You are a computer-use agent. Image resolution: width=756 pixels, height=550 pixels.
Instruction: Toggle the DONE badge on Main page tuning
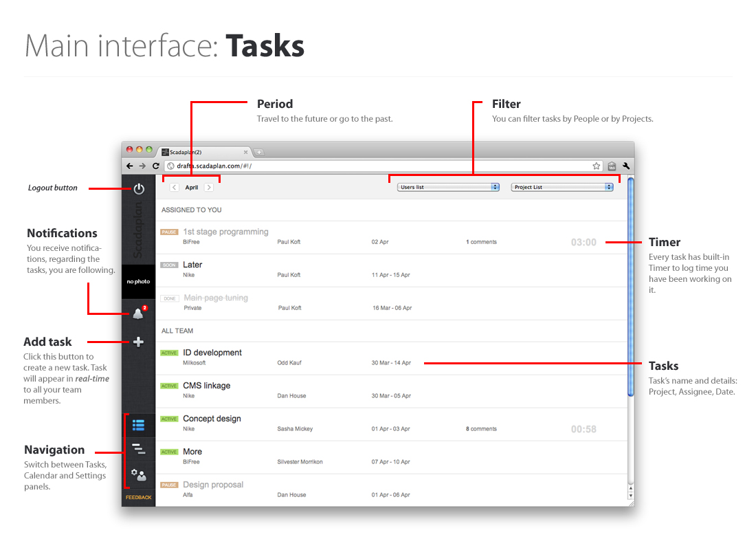click(x=169, y=298)
